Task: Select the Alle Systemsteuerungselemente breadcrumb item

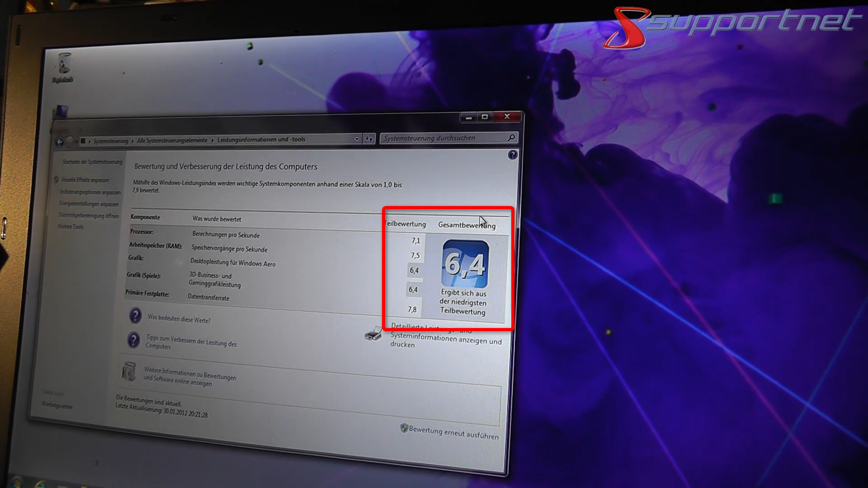Action: 173,140
